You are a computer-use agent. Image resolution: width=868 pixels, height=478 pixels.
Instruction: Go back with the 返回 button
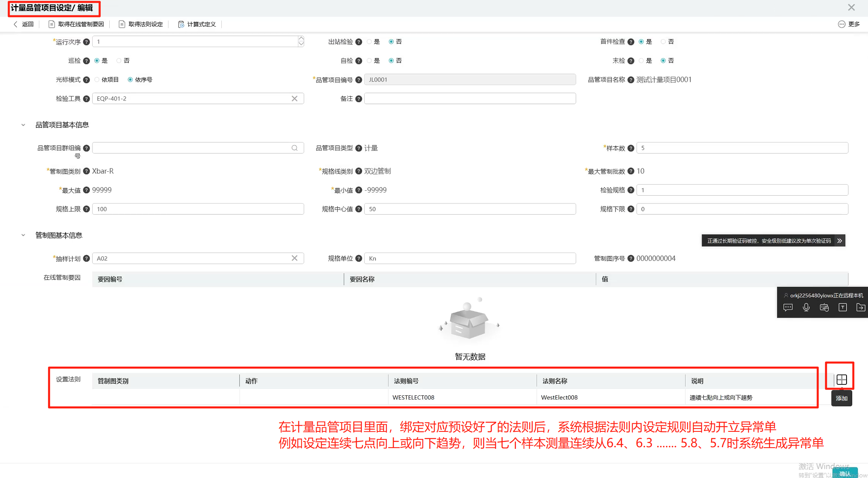tap(23, 24)
